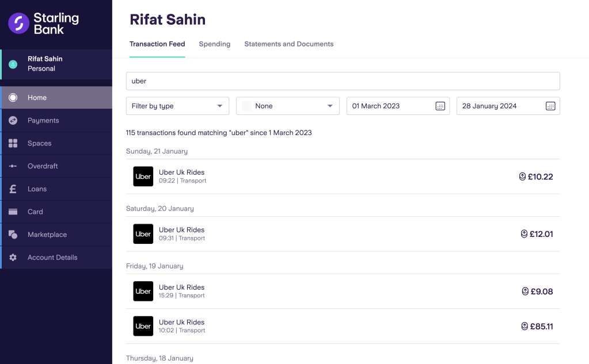589x364 pixels.
Task: Click the Loans pound sign icon
Action: click(x=13, y=189)
